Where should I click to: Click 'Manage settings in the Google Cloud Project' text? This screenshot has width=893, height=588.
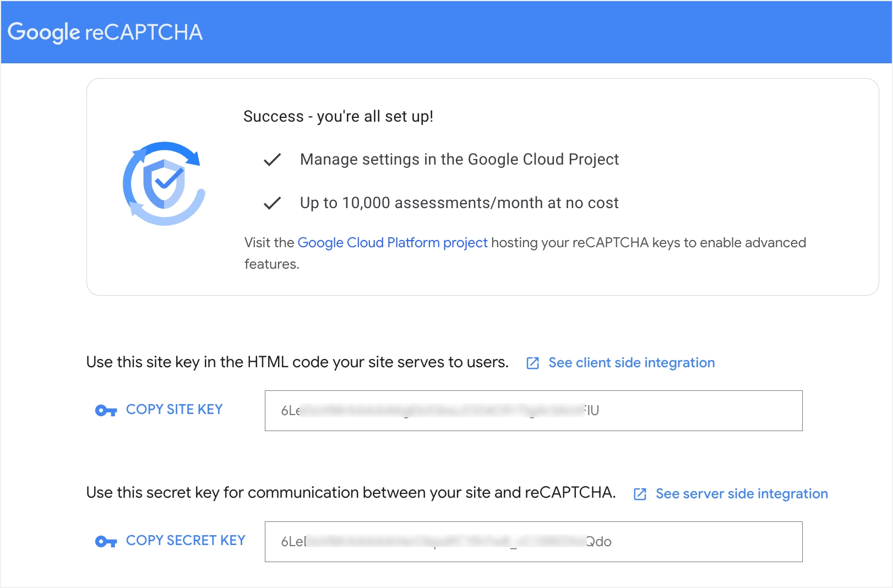[x=459, y=160]
